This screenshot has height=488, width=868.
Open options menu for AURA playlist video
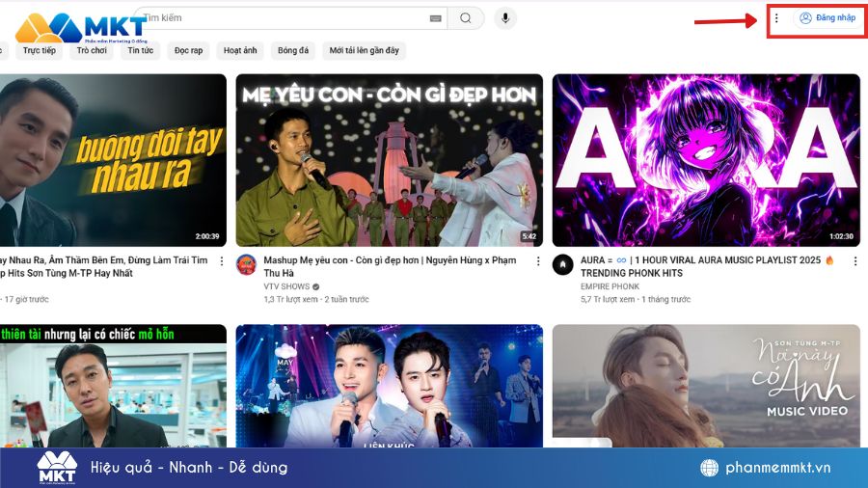[x=854, y=261]
